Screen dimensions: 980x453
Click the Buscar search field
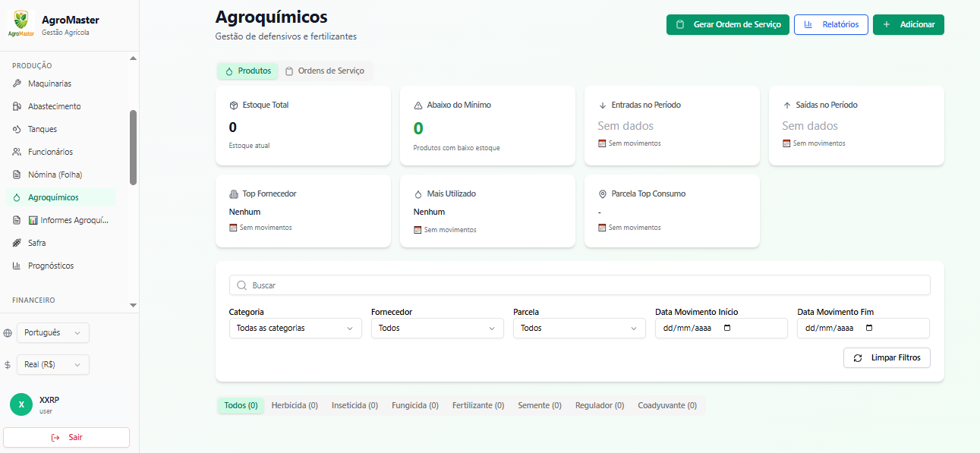[x=579, y=285]
